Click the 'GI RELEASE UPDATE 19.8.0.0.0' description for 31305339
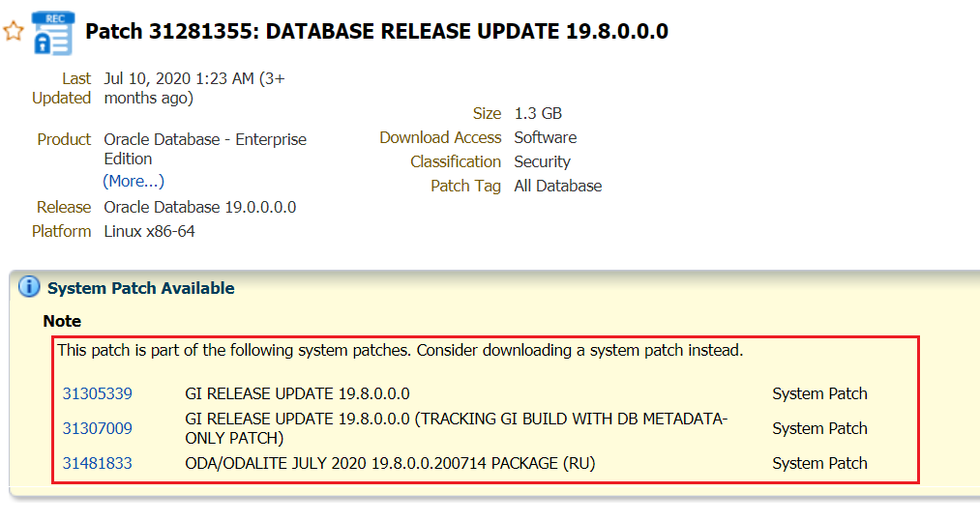 (298, 393)
